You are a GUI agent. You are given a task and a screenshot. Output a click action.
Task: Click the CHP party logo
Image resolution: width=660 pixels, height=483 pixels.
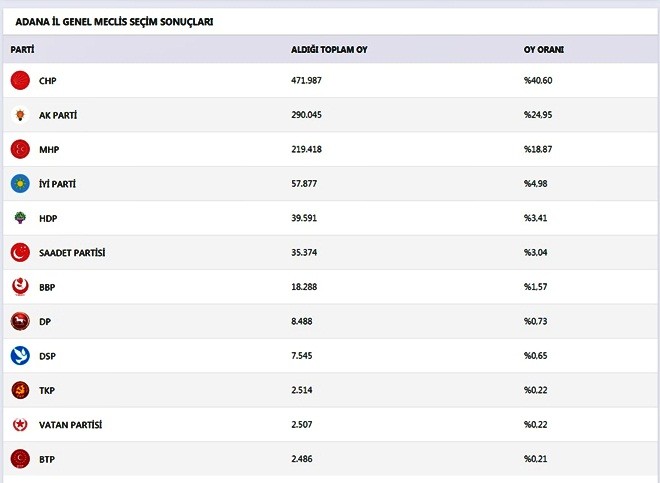19,81
